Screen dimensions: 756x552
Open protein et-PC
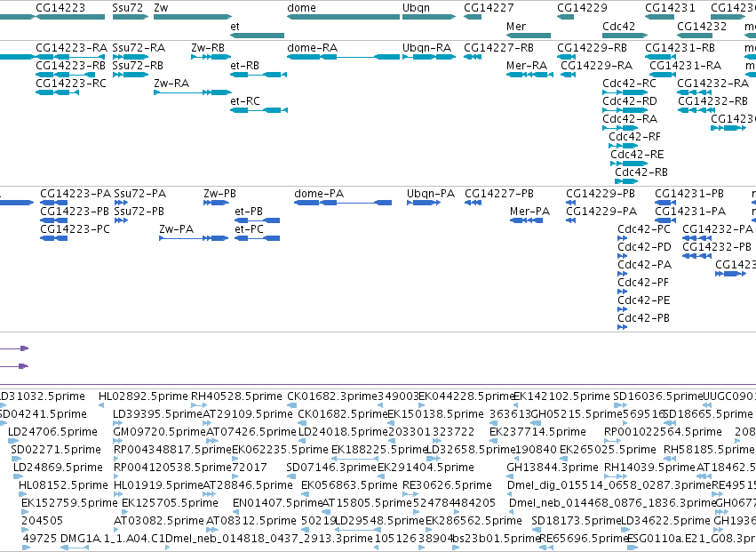(250, 229)
